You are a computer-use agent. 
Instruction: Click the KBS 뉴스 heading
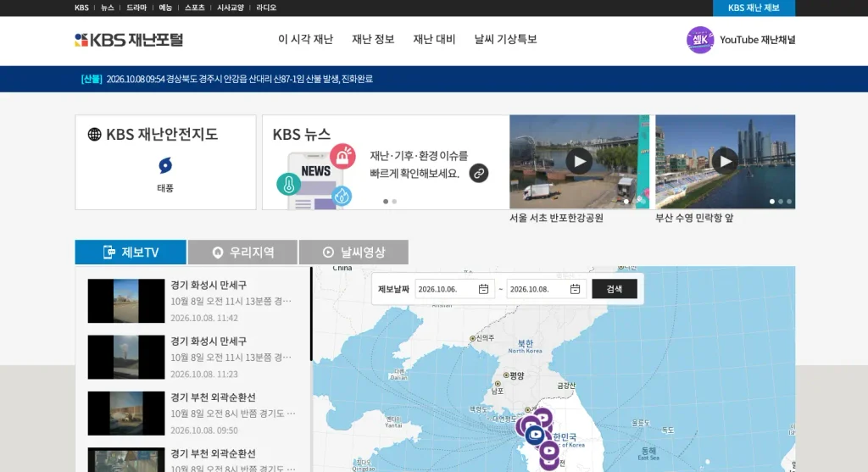click(302, 135)
